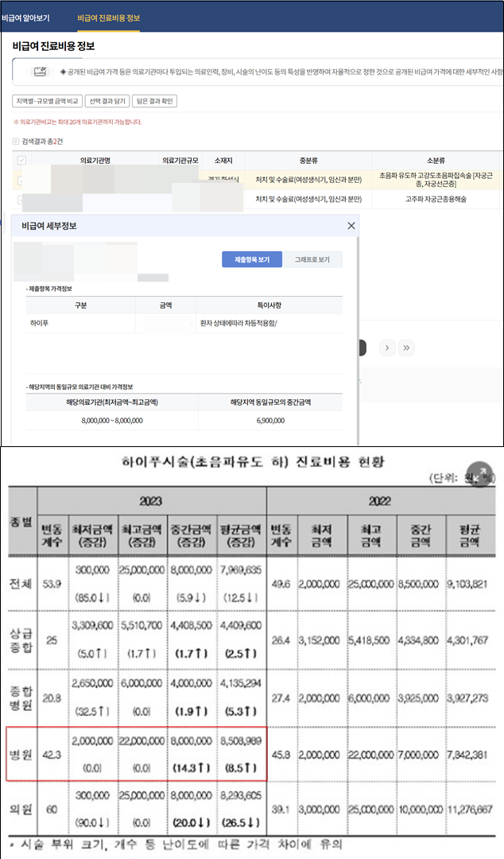Screen dimensions: 504x859
Task: Select the 고주파 자궁근종용해술 cell
Action: coord(436,200)
